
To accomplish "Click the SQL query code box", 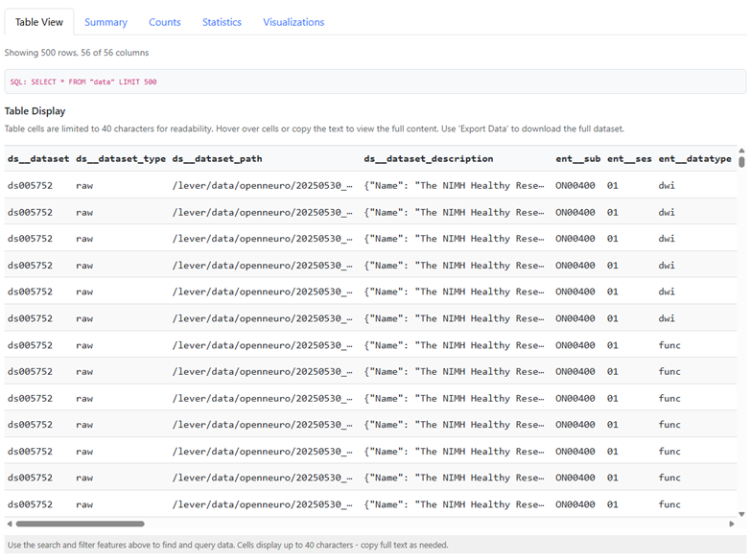I will [375, 82].
